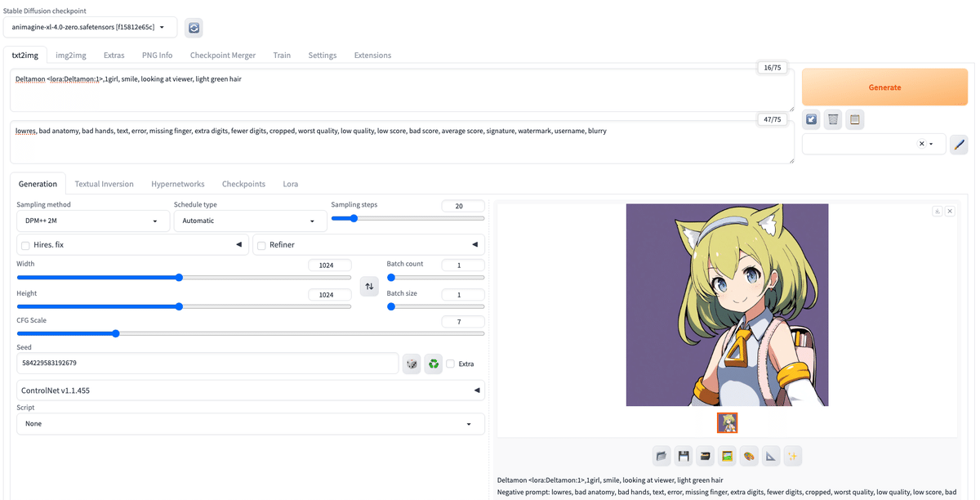Open the Extensions tab
Image resolution: width=980 pixels, height=500 pixels.
pos(372,55)
